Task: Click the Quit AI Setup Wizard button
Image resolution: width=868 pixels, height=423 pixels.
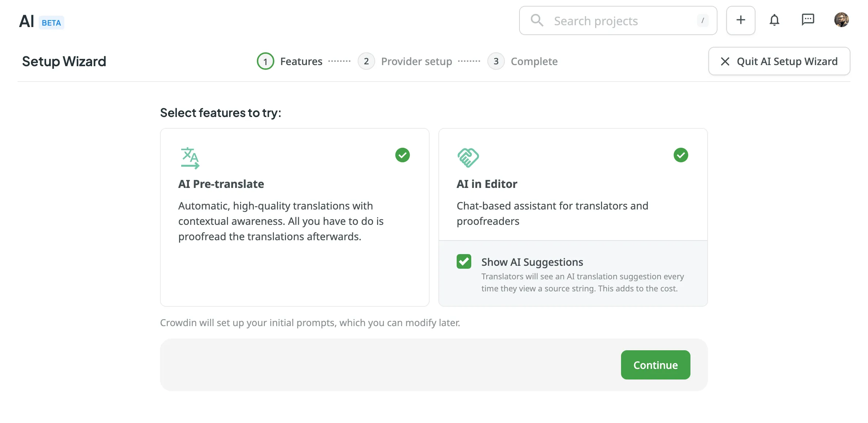Action: (x=779, y=61)
